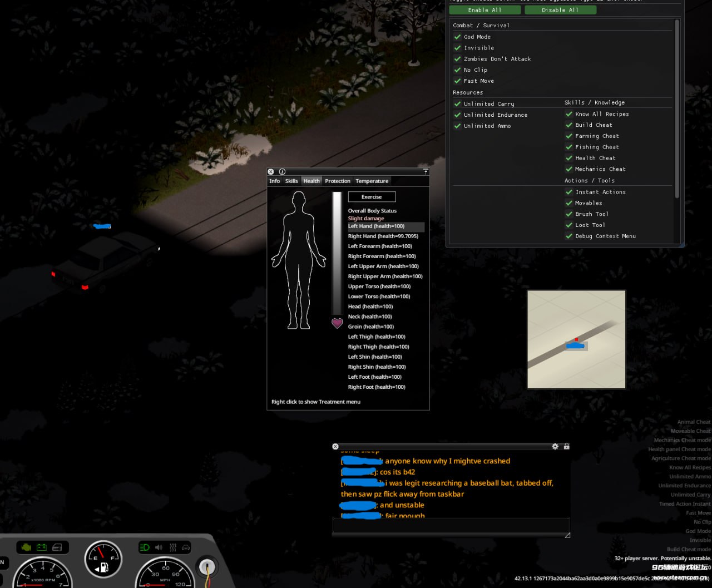
Task: Toggle the Instant Actions checkbox
Action: tap(568, 192)
